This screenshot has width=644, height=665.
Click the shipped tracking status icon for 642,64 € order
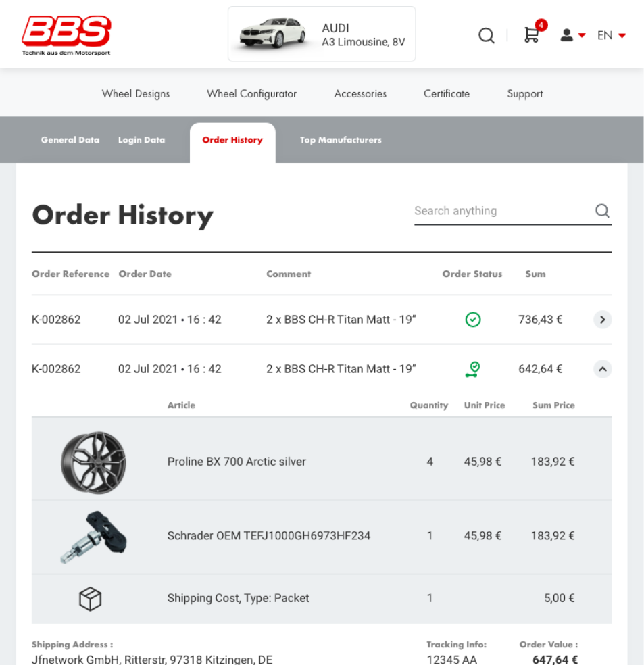473,369
